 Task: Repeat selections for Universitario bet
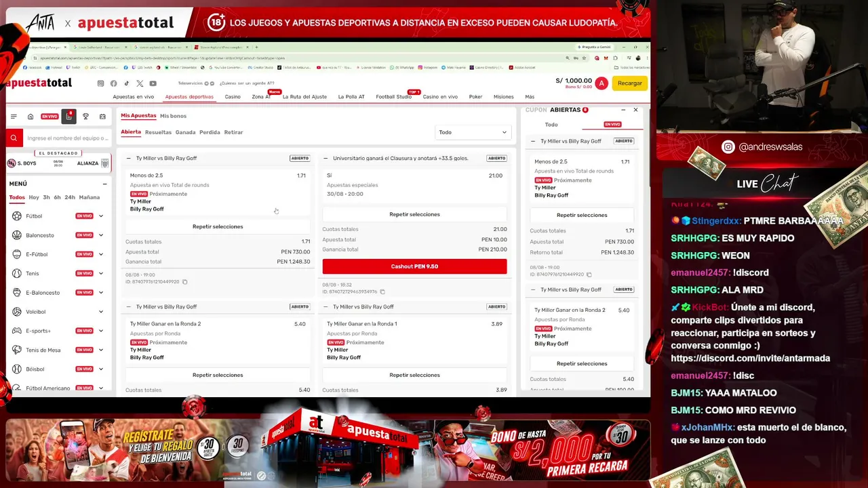click(414, 214)
